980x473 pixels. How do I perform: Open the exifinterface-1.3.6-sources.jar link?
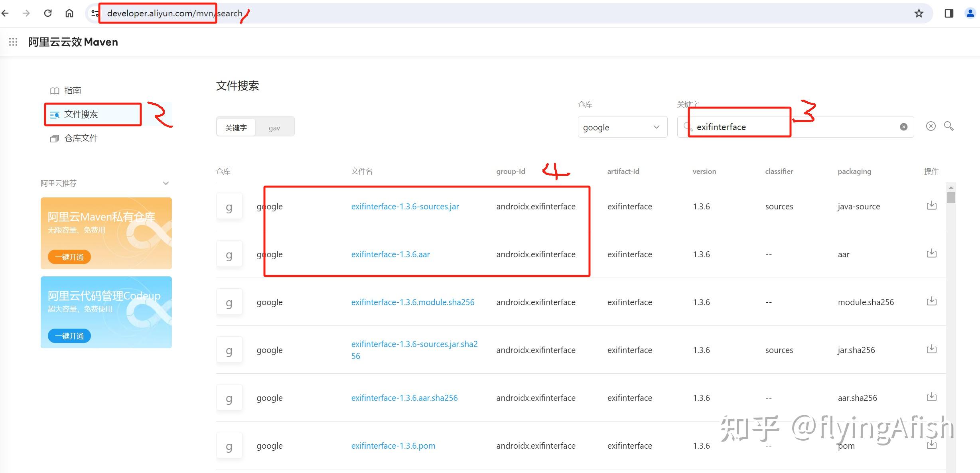point(405,206)
